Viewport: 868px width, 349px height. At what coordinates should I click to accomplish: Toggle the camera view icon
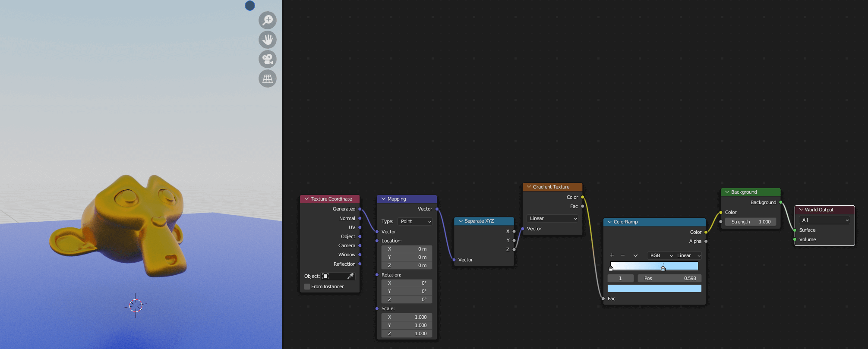(x=268, y=59)
